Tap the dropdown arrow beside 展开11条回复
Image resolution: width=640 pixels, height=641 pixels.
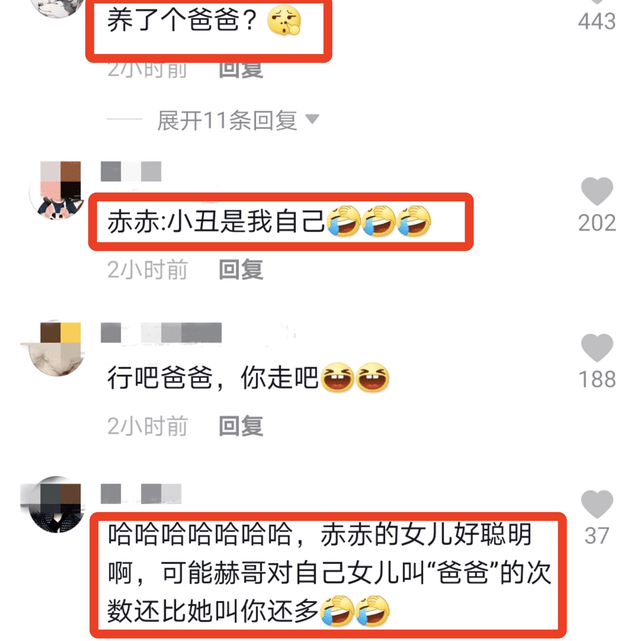coord(313,119)
